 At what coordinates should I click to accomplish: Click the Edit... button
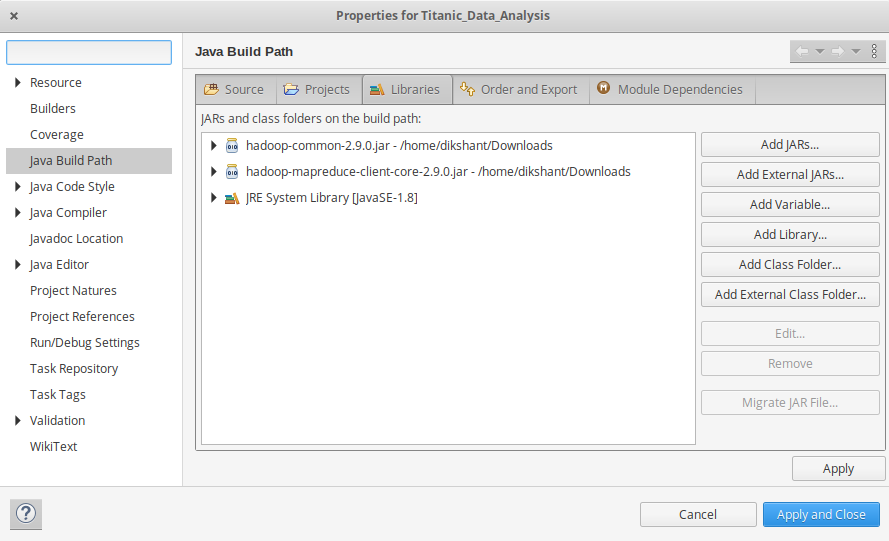[790, 333]
